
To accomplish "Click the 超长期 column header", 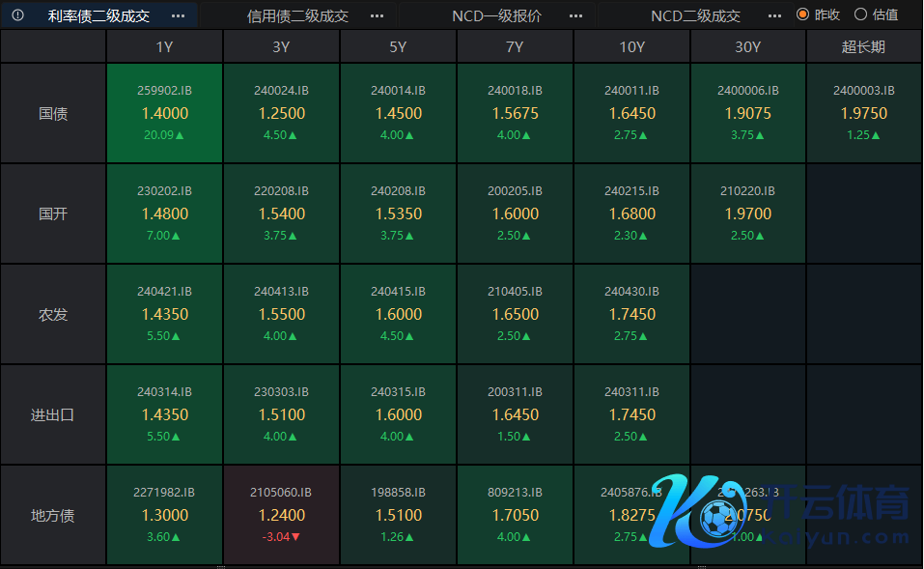I will (x=863, y=46).
